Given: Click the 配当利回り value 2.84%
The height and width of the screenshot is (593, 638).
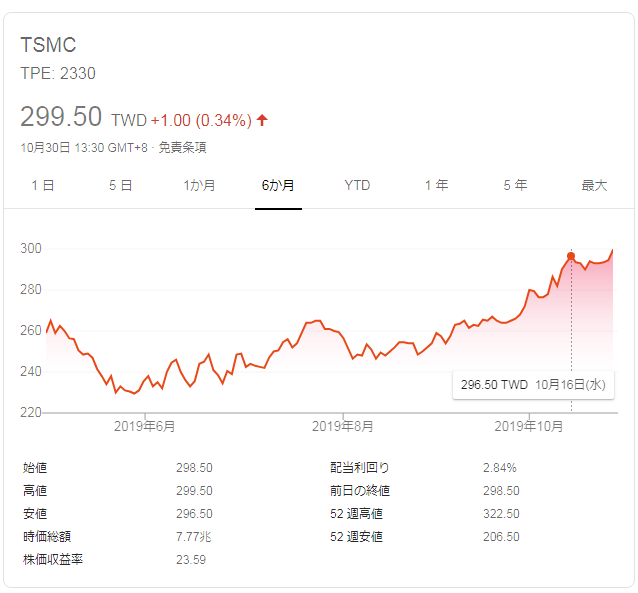Looking at the screenshot, I should click(x=499, y=468).
